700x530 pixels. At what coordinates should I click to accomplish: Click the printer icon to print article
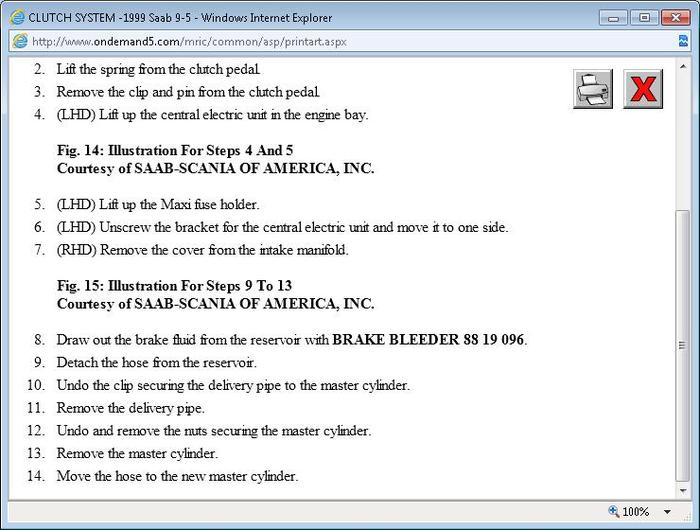(593, 89)
